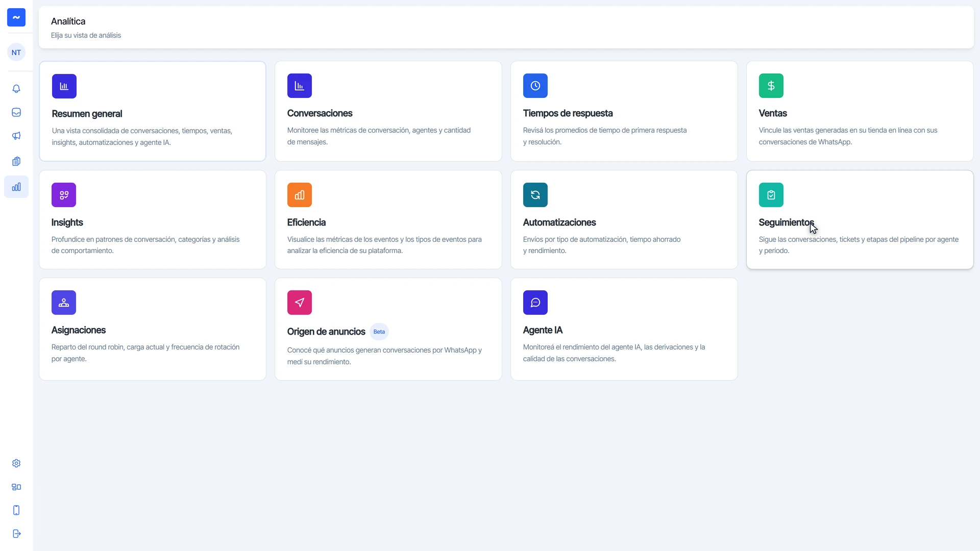
Task: Open the Asignaciones card title
Action: click(x=79, y=330)
